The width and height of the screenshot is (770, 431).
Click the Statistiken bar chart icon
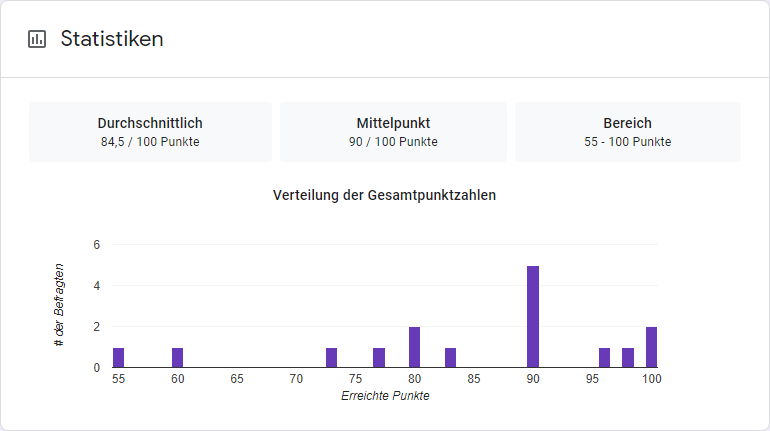click(x=37, y=39)
